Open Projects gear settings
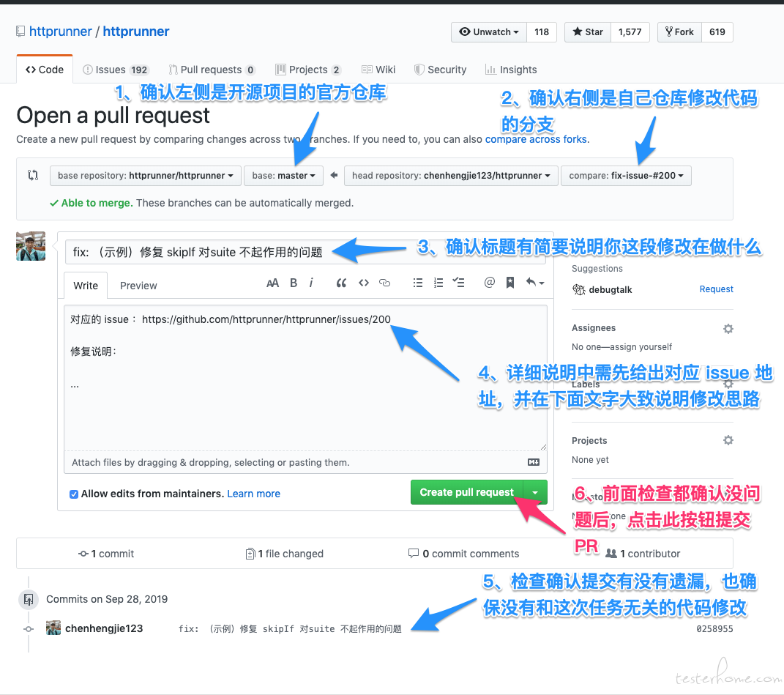Viewport: 784px width, 695px height. [728, 440]
